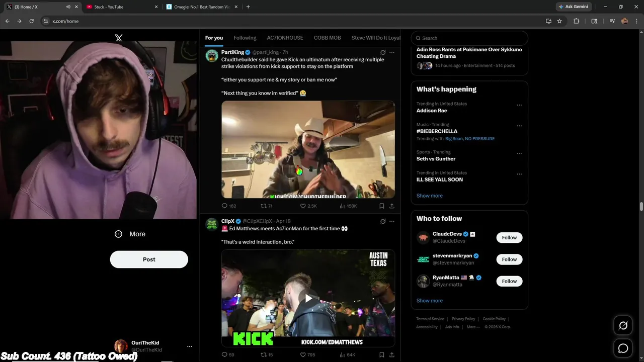Go back in browser

[8, 21]
